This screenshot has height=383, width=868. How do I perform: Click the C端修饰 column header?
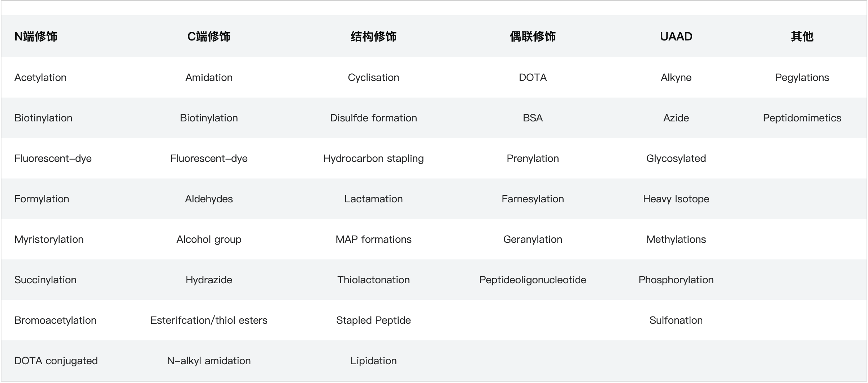click(209, 36)
